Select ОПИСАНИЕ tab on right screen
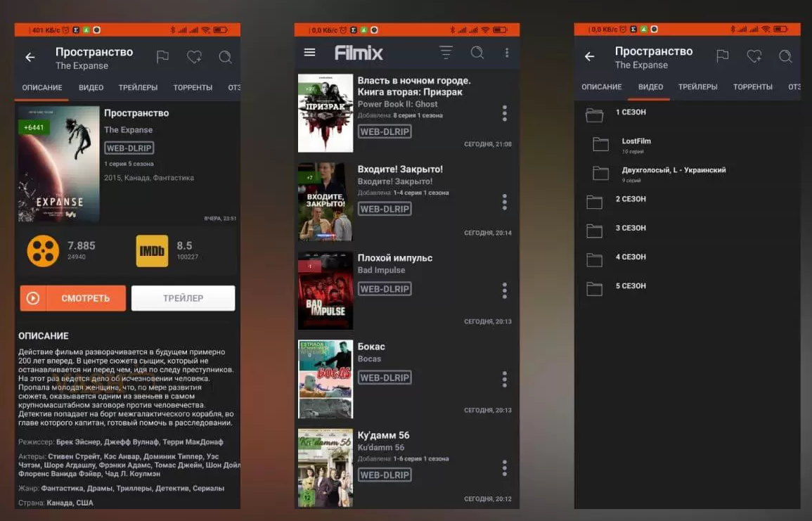Viewport: 812px width, 521px height. (601, 87)
